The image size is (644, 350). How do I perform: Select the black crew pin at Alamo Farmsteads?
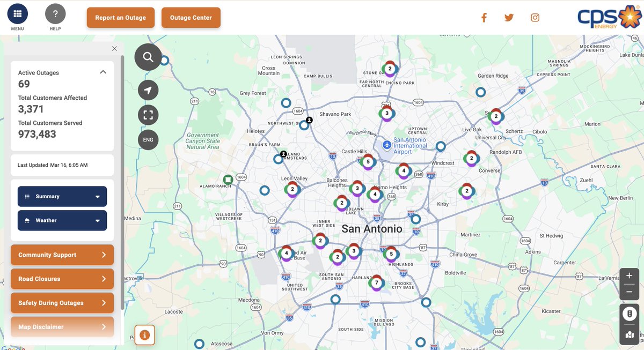tap(283, 154)
